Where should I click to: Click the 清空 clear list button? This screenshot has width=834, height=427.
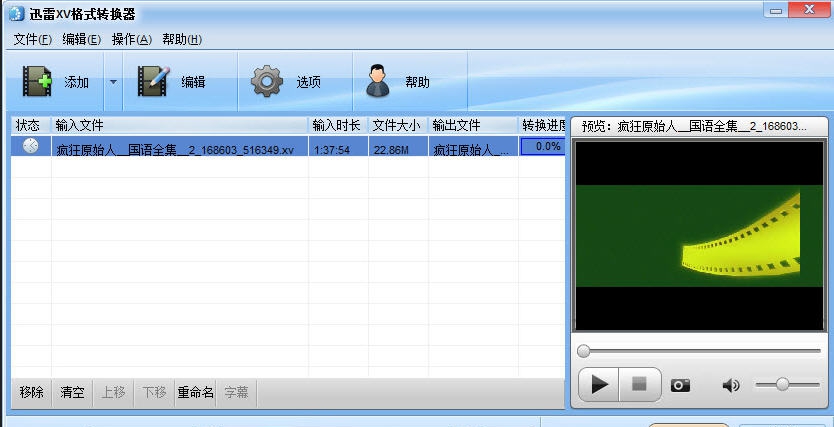pyautogui.click(x=72, y=393)
